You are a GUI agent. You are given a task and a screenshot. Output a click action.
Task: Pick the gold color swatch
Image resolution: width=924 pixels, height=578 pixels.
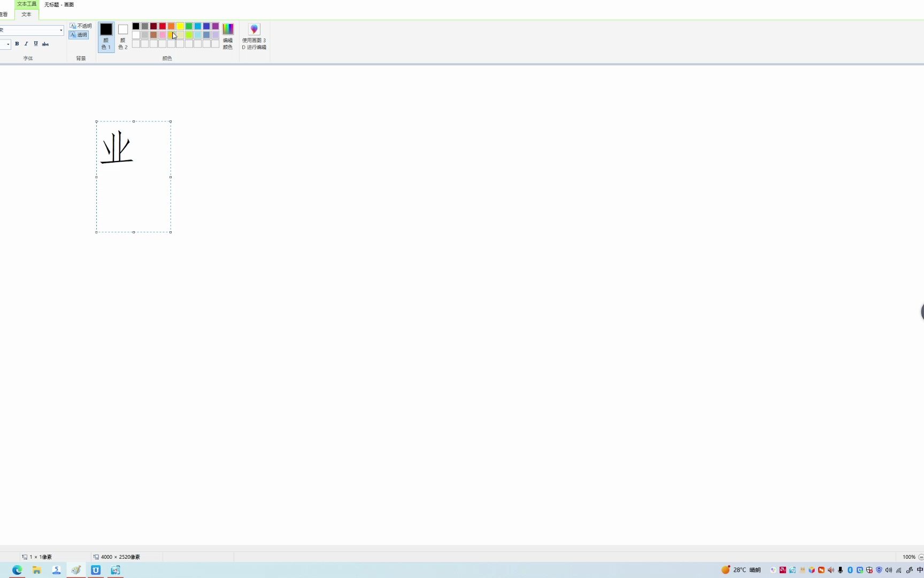[x=171, y=35]
